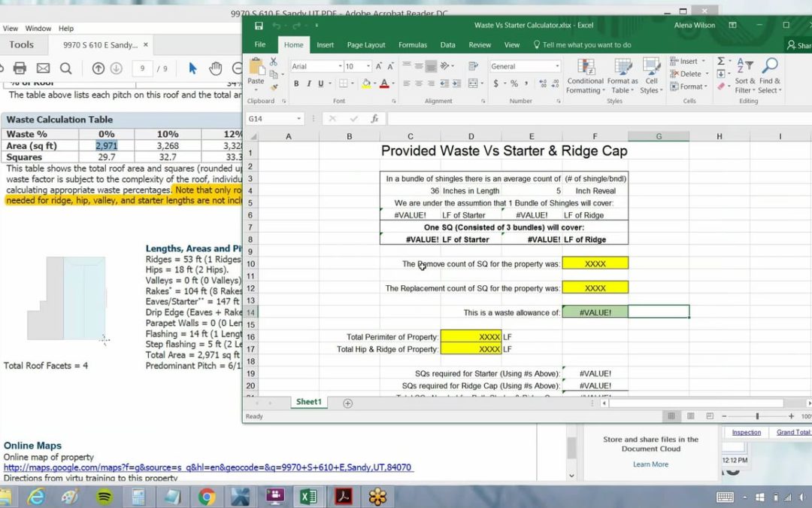Image resolution: width=812 pixels, height=508 pixels.
Task: Open Internet Explorer from the taskbar
Action: pos(36,497)
